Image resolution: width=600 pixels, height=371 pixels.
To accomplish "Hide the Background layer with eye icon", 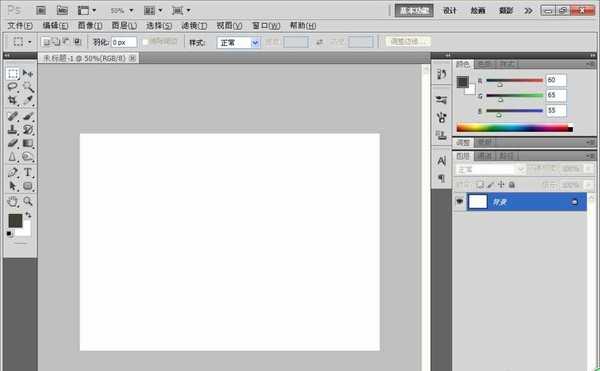I will pyautogui.click(x=460, y=201).
